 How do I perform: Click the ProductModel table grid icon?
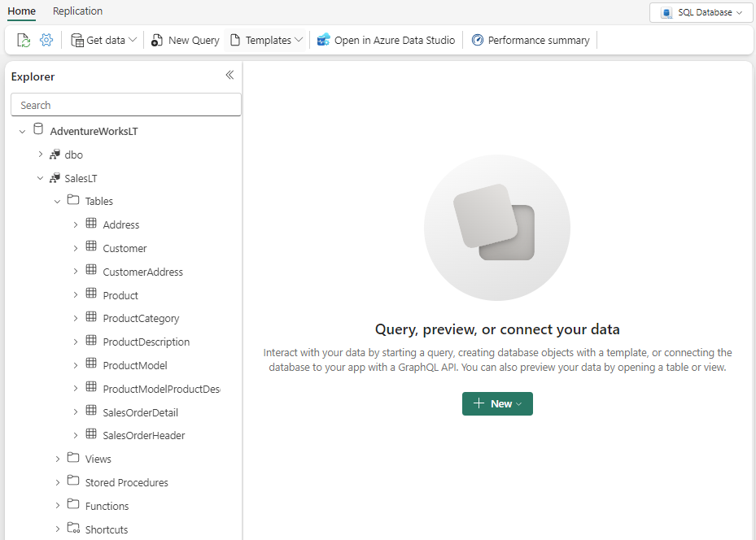(x=91, y=364)
